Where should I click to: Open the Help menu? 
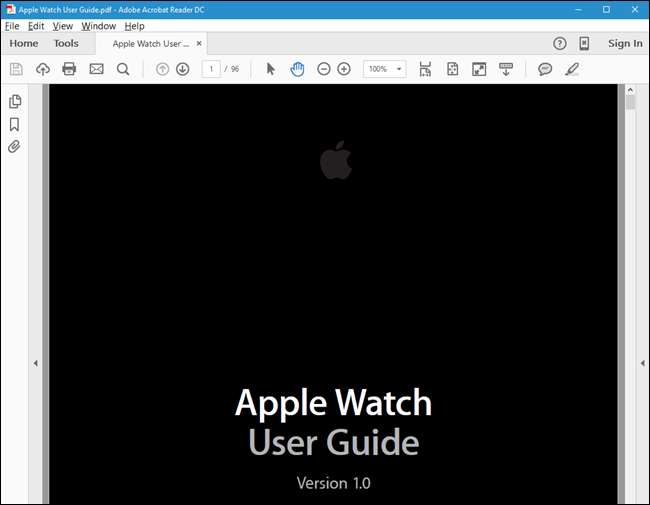(x=134, y=26)
